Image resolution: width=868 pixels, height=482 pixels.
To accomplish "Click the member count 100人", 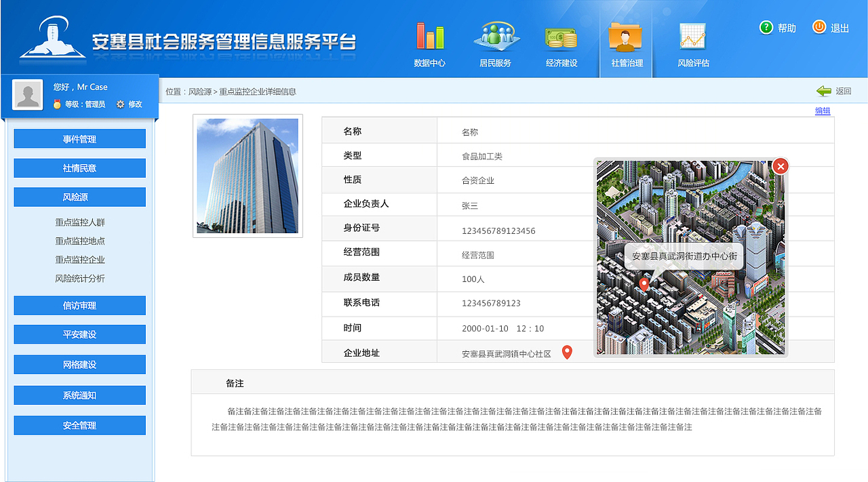I will tap(473, 279).
